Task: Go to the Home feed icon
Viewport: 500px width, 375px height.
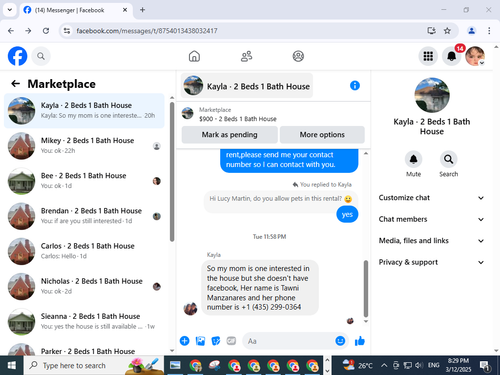Action: pyautogui.click(x=194, y=56)
